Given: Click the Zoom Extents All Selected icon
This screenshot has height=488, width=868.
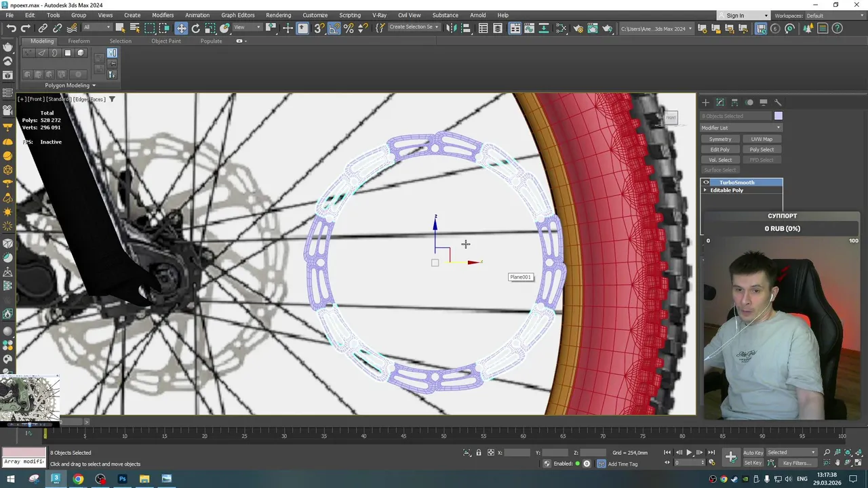Looking at the screenshot, I should pos(859,452).
